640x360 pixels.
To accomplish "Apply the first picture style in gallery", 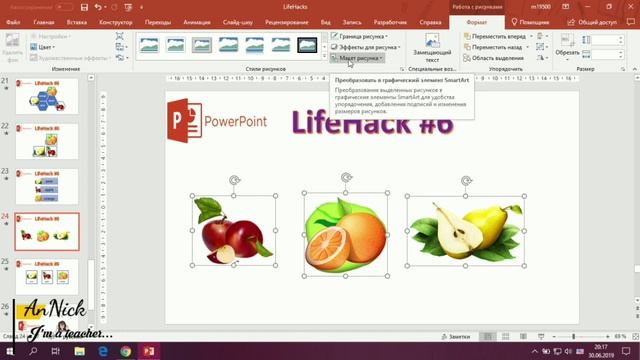I will [x=149, y=45].
